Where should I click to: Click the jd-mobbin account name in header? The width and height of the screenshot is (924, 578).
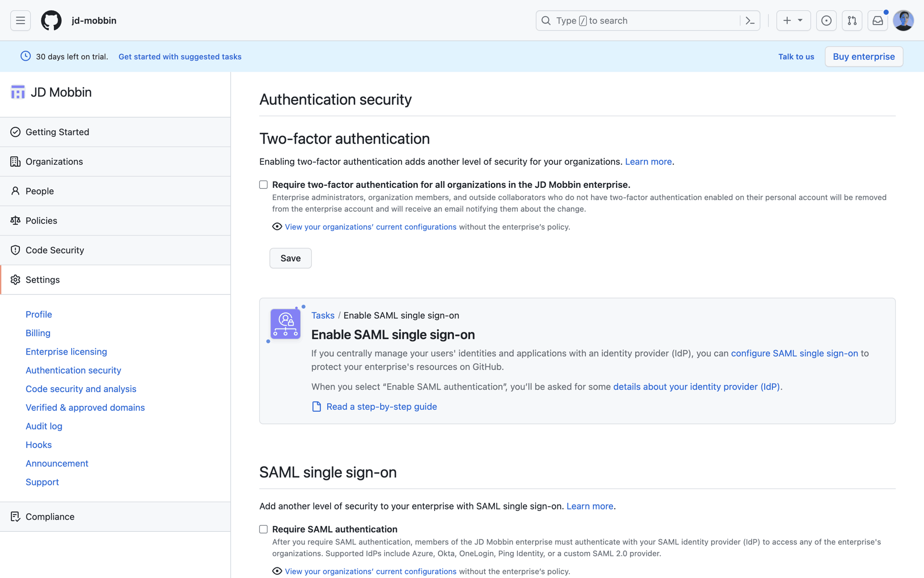(x=94, y=21)
